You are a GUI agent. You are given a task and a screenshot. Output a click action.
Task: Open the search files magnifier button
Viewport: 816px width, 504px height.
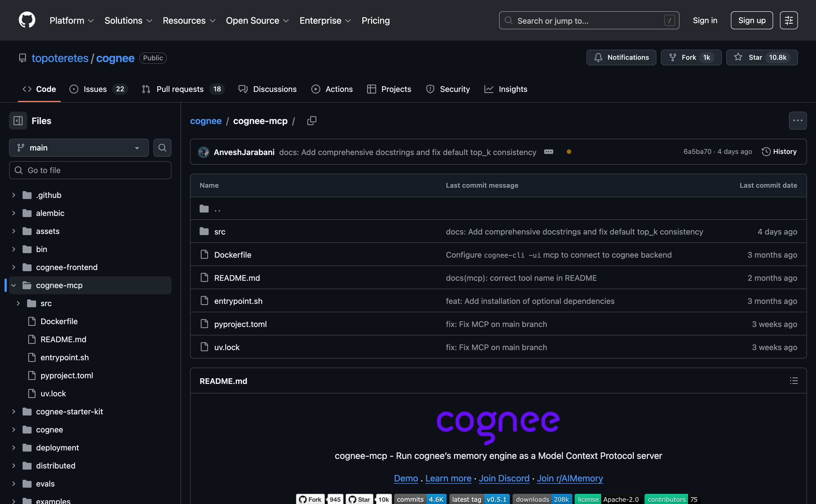coord(162,148)
